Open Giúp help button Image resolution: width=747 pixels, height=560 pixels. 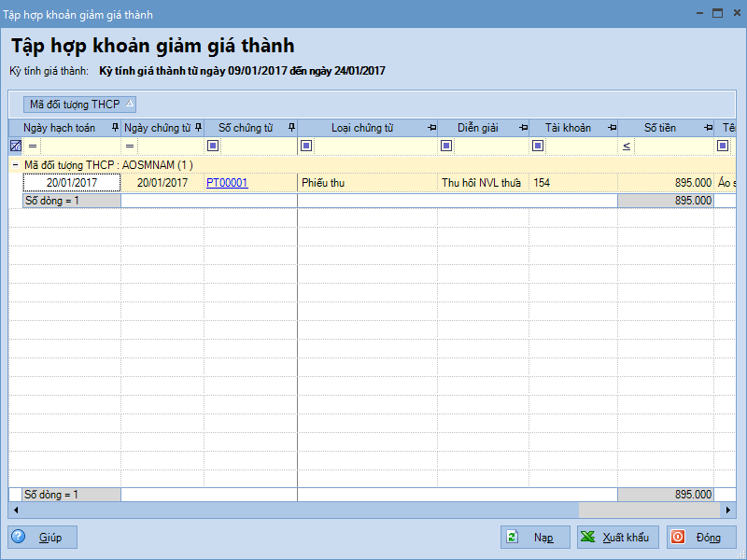43,538
